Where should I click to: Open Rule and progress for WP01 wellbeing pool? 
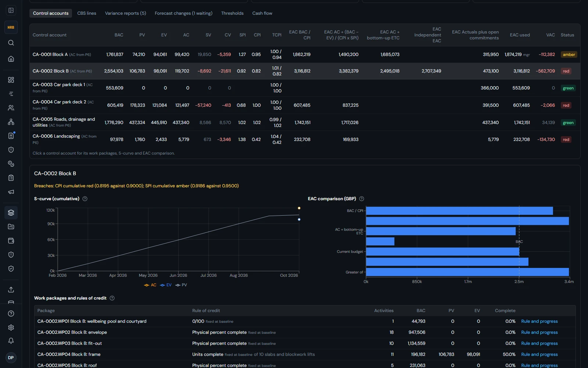click(x=539, y=321)
